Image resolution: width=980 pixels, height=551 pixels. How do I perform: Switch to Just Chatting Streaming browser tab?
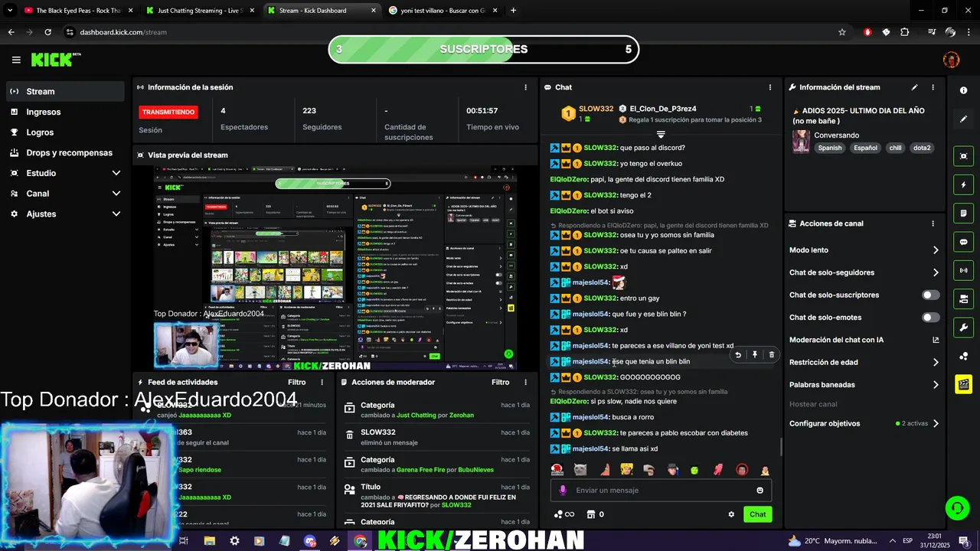click(x=199, y=11)
